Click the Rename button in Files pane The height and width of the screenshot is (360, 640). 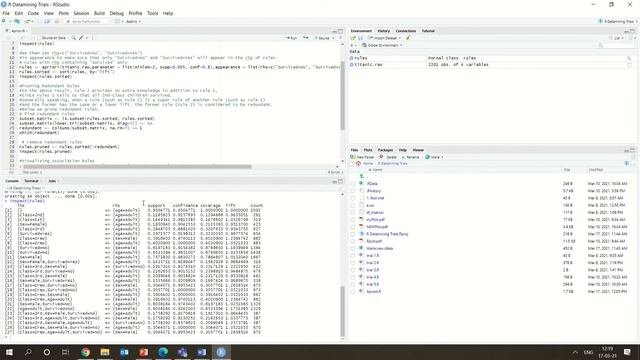[411, 157]
